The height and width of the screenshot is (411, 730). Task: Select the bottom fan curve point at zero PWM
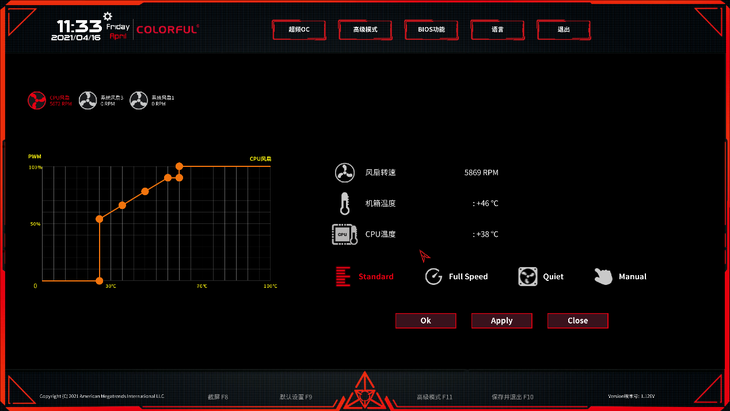(x=99, y=281)
